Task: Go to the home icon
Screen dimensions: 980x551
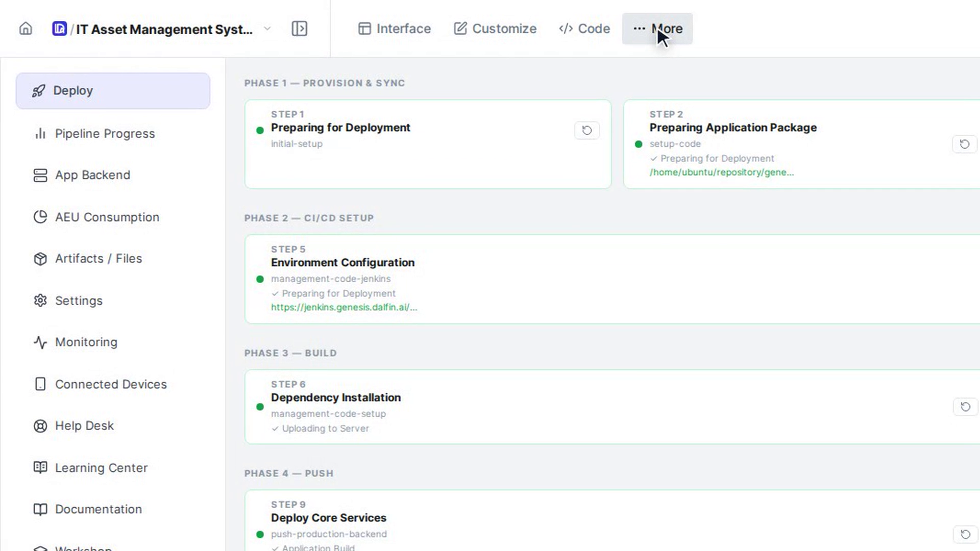Action: 26,29
